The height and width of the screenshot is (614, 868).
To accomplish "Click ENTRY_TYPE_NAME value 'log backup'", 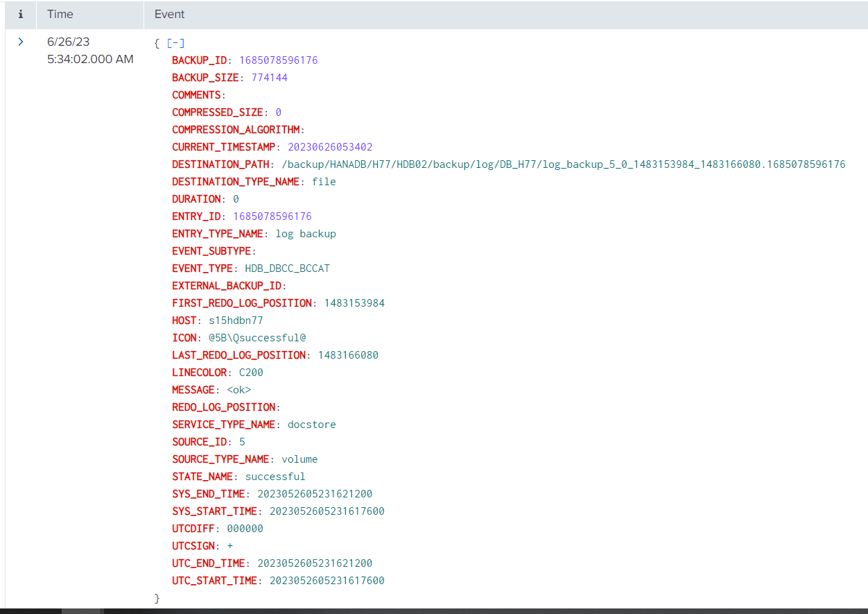I will pyautogui.click(x=305, y=234).
